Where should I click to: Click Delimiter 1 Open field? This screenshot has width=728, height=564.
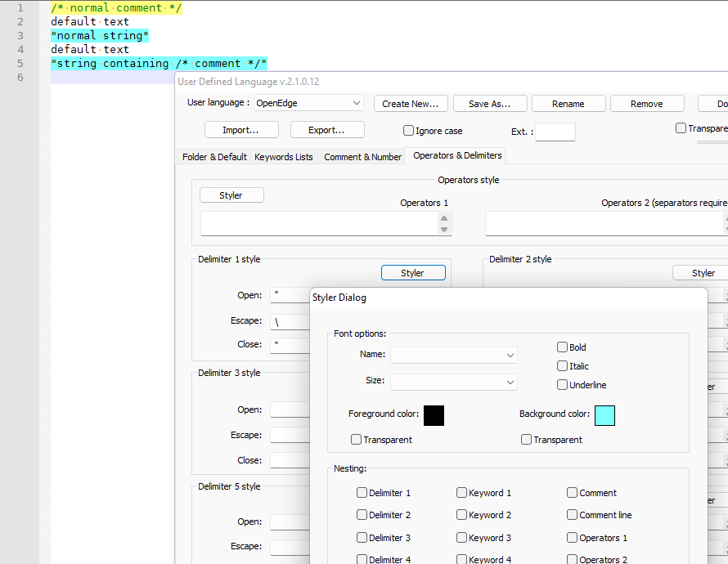click(x=290, y=295)
